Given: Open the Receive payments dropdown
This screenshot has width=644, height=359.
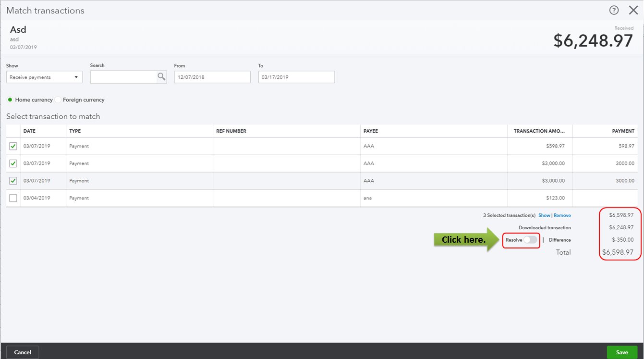Looking at the screenshot, I should click(x=44, y=77).
